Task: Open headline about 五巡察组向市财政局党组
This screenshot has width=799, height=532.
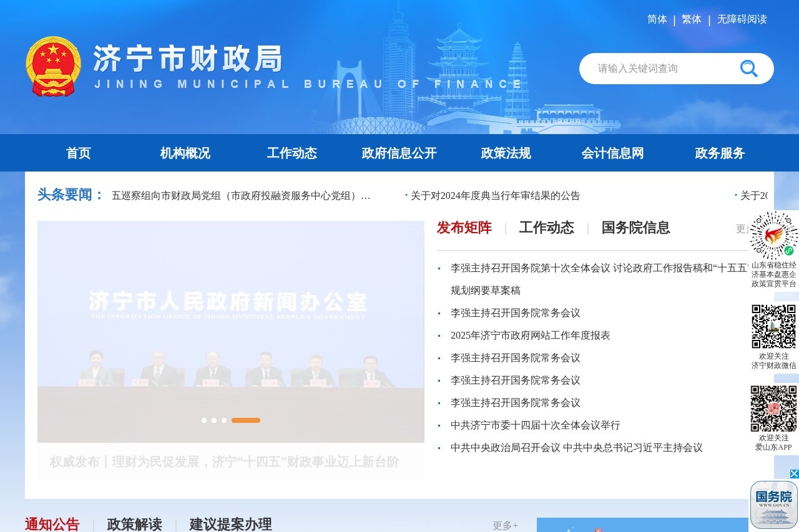Action: pos(242,196)
